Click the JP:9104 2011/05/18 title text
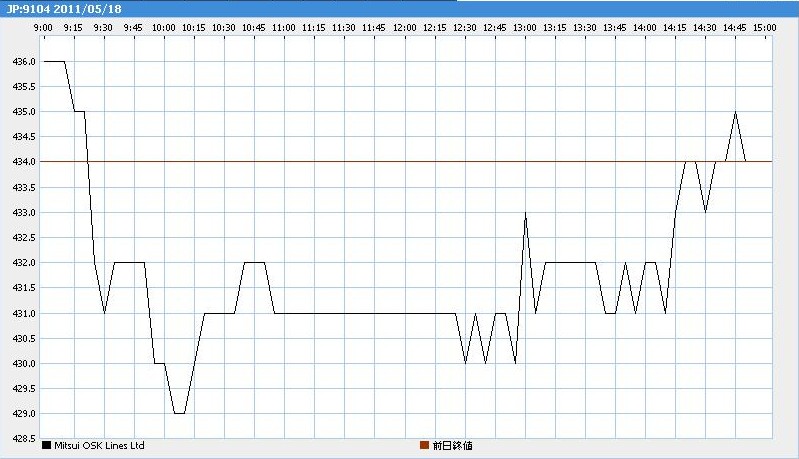Image resolution: width=799 pixels, height=459 pixels. (64, 9)
